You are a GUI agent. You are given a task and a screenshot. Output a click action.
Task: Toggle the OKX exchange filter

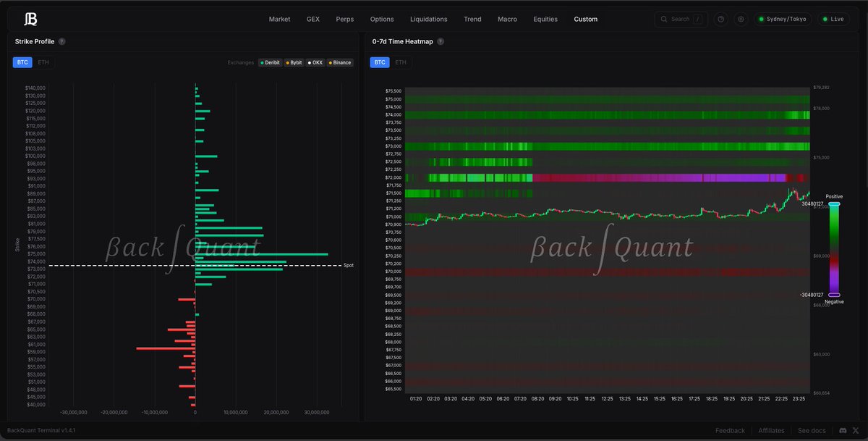pyautogui.click(x=315, y=62)
